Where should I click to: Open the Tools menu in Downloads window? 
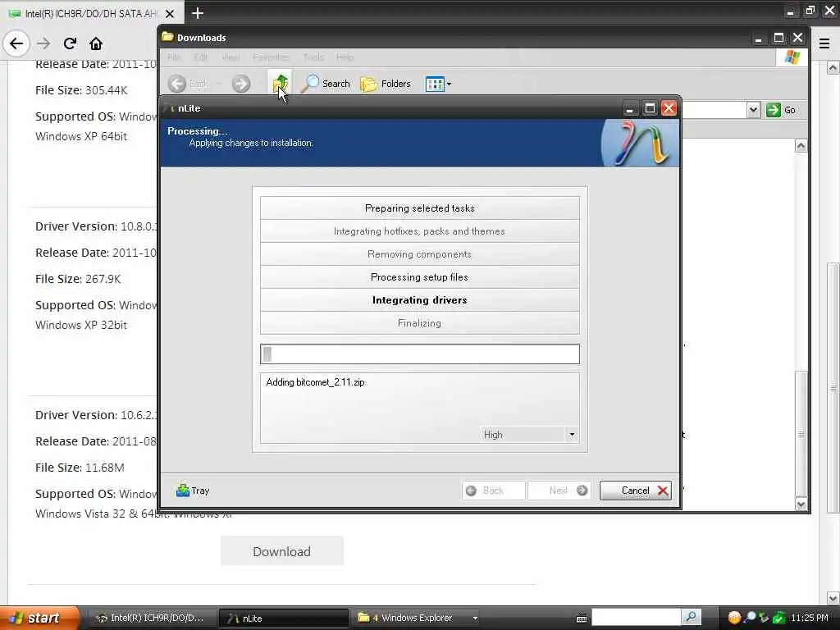pyautogui.click(x=313, y=57)
